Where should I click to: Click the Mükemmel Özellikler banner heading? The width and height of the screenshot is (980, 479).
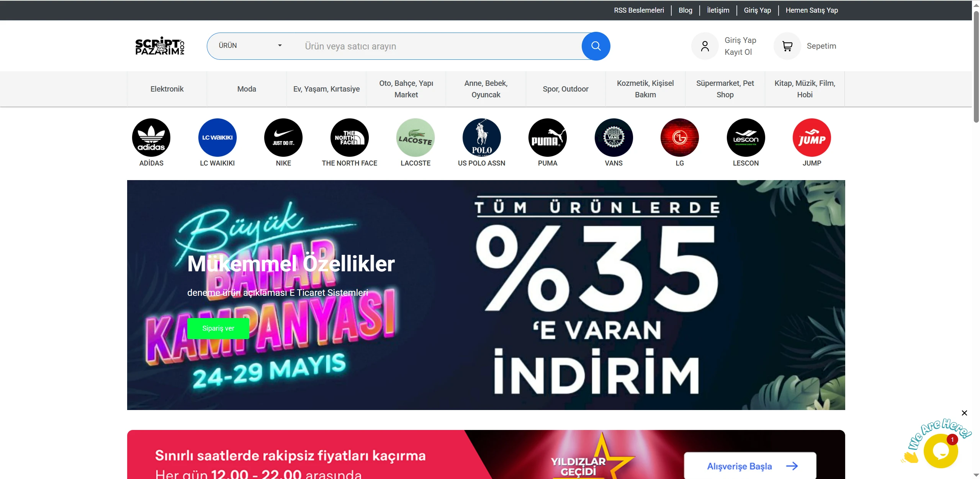point(291,264)
